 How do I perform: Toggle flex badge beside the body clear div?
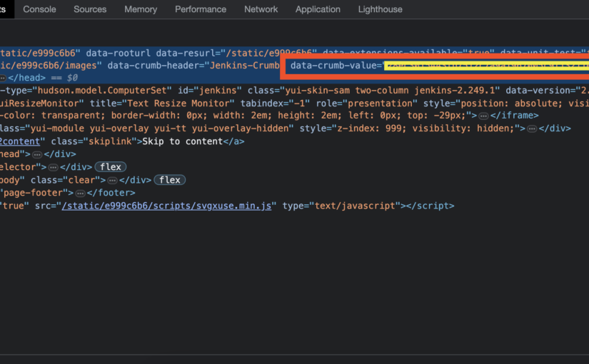tap(169, 180)
